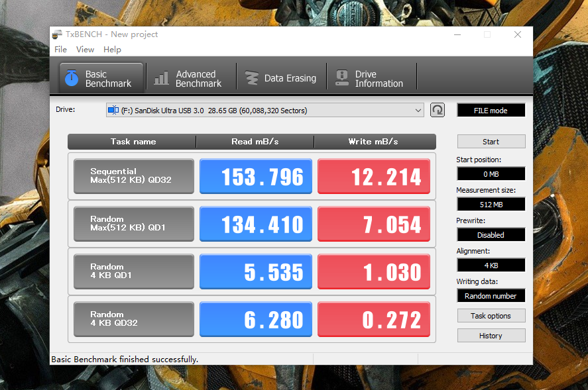Change Alignment 4 KB setting

pos(491,266)
